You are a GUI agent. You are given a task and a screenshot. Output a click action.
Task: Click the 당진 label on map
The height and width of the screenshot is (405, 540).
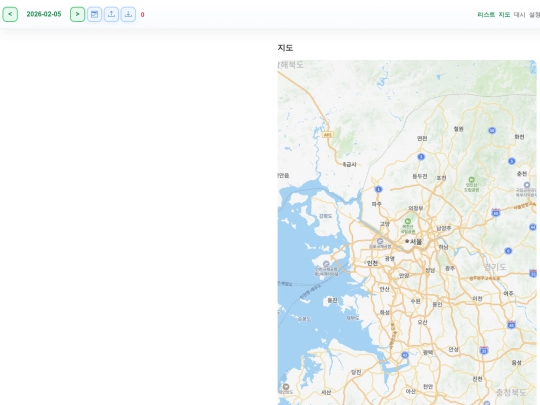pyautogui.click(x=356, y=372)
